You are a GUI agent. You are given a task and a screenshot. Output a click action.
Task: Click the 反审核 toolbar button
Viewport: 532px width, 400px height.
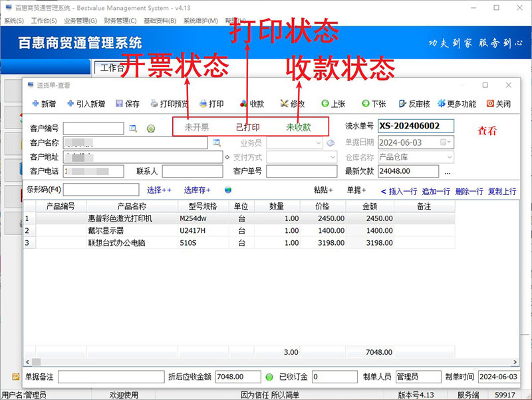point(414,104)
